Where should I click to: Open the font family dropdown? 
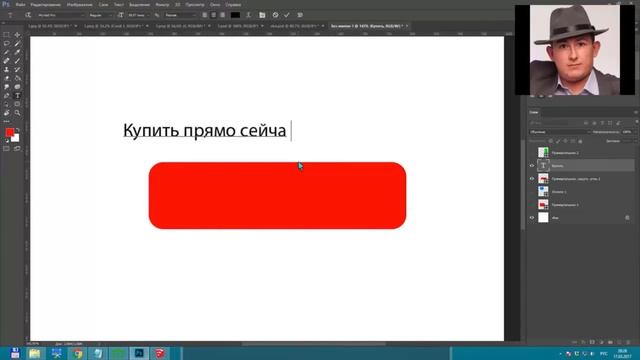pos(60,15)
